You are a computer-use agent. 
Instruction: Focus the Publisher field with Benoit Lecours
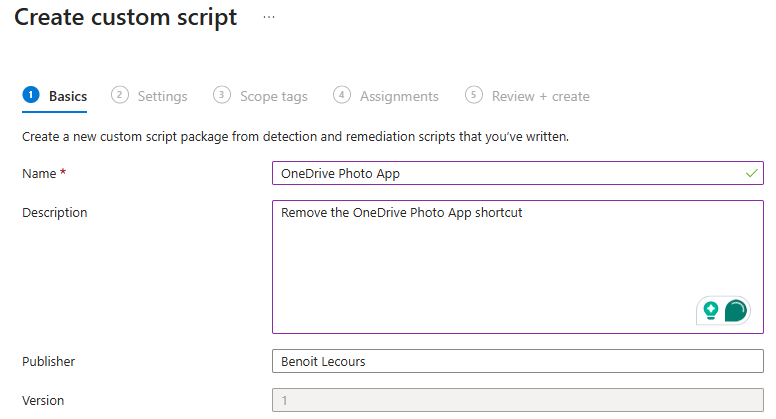tap(518, 361)
